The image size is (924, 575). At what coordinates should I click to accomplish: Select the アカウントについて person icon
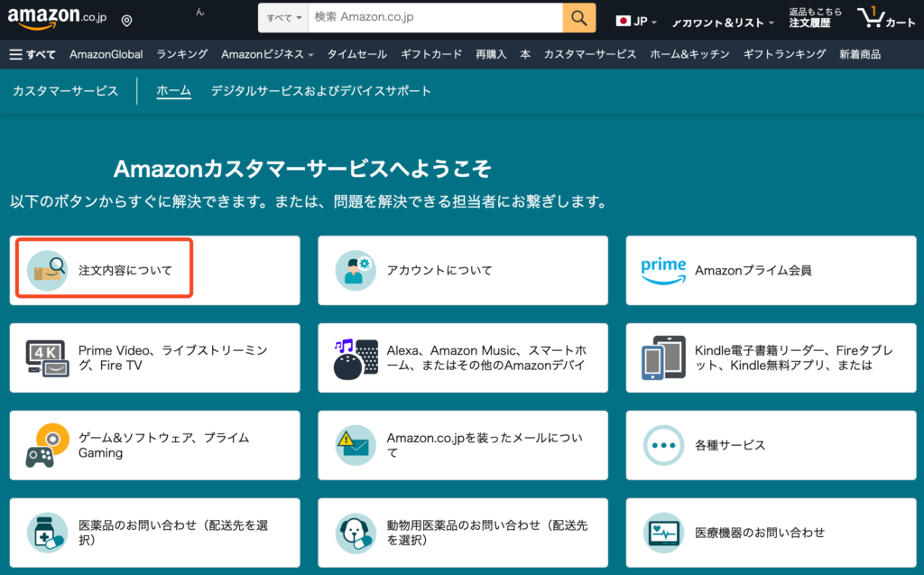355,270
